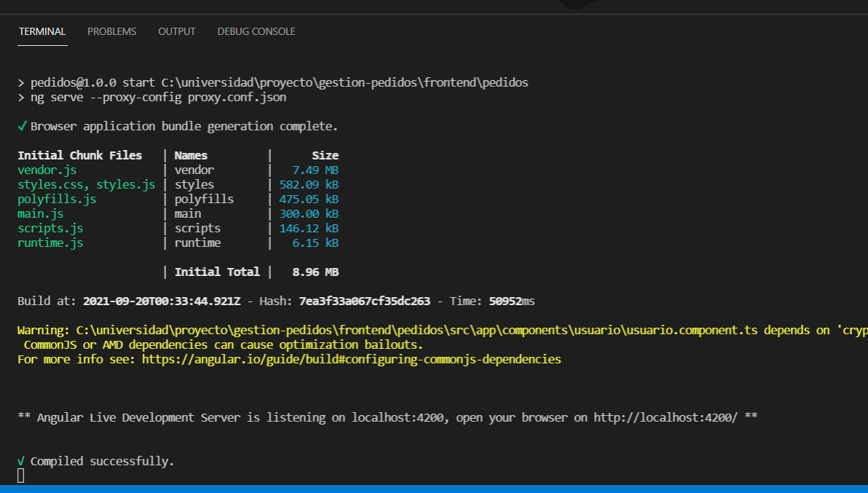Click the 'pedidos@1.0.0 start' command line
This screenshot has height=493, width=868.
point(280,82)
